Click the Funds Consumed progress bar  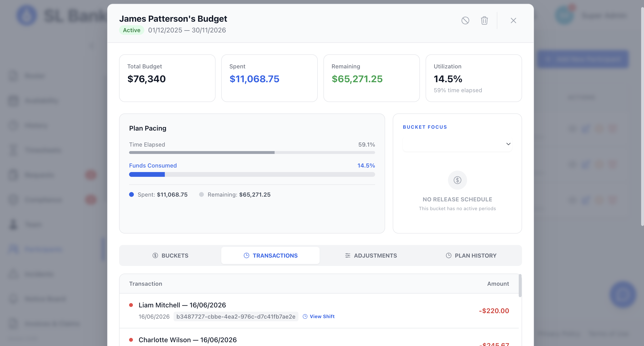[x=252, y=174]
